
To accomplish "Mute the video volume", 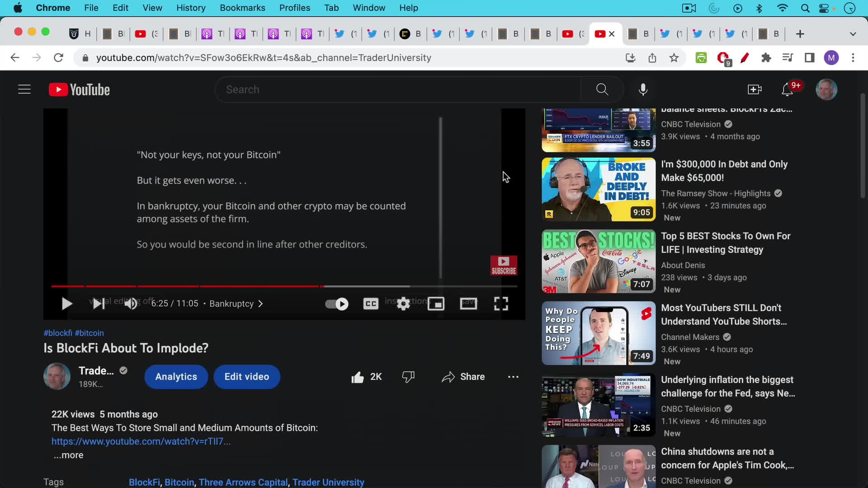I will (131, 304).
